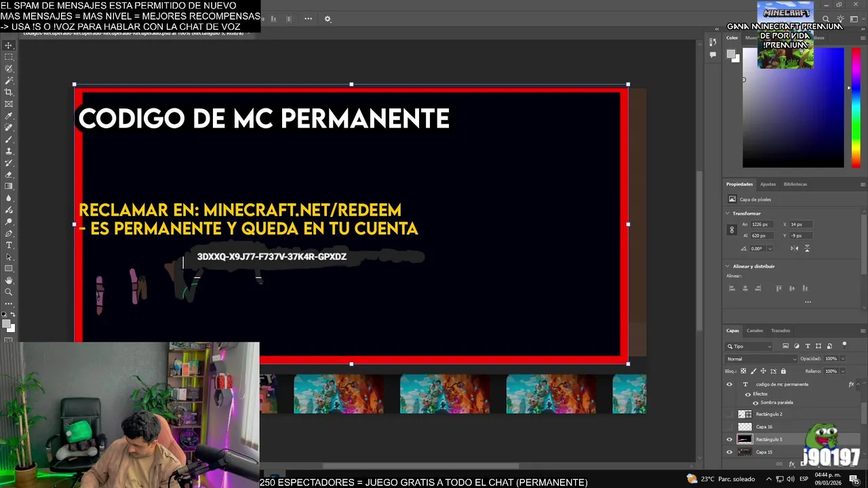Select the Capas tab
This screenshot has height=488, width=868.
[x=732, y=331]
